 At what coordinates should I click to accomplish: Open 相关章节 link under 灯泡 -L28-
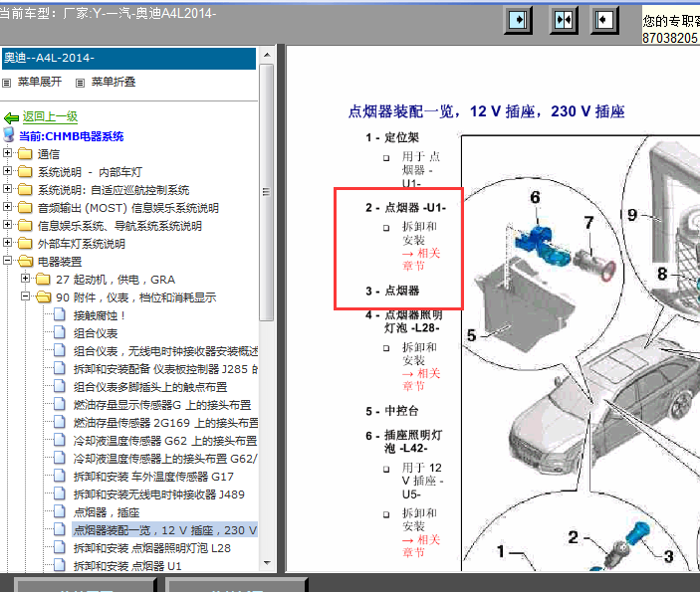pos(421,380)
